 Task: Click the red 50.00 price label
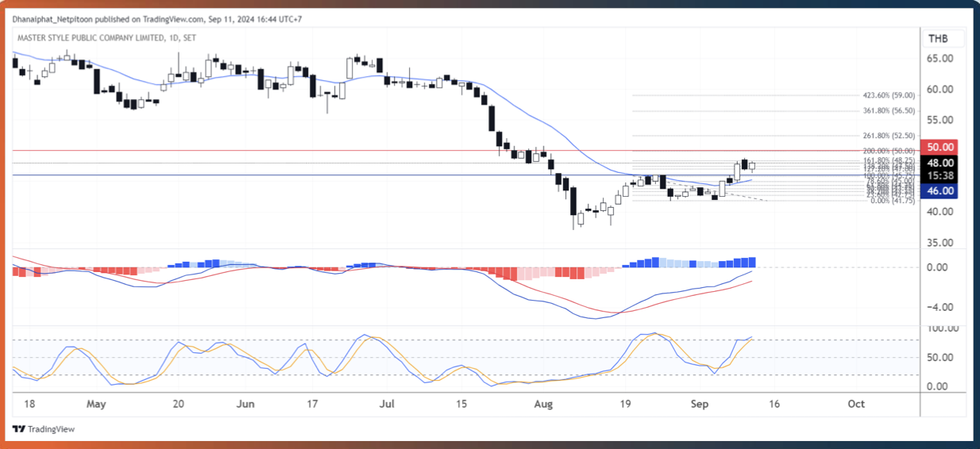coord(940,148)
